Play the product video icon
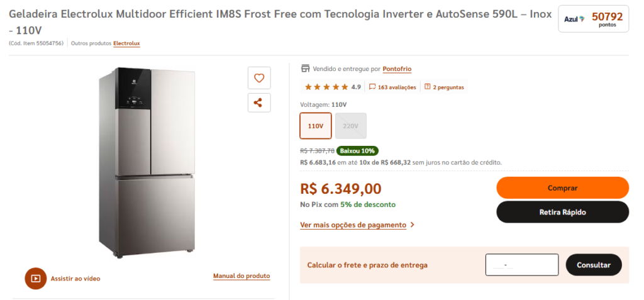 (36, 278)
